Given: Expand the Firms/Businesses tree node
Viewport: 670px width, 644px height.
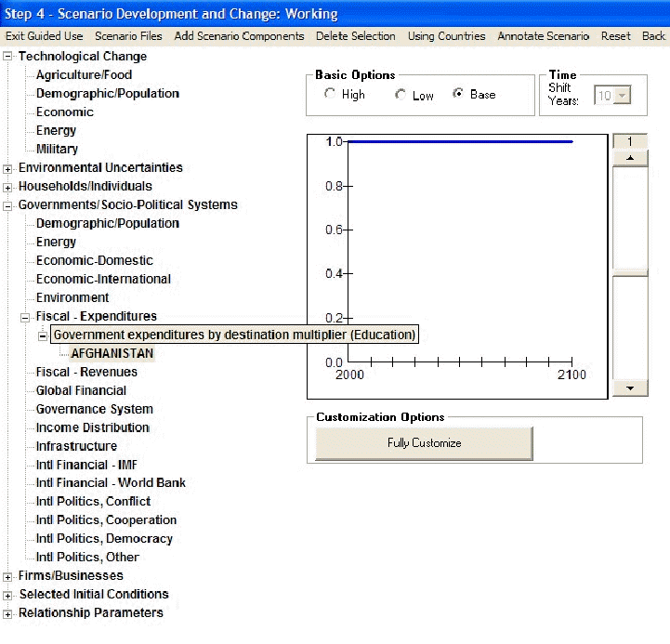Looking at the screenshot, I should click(x=8, y=576).
